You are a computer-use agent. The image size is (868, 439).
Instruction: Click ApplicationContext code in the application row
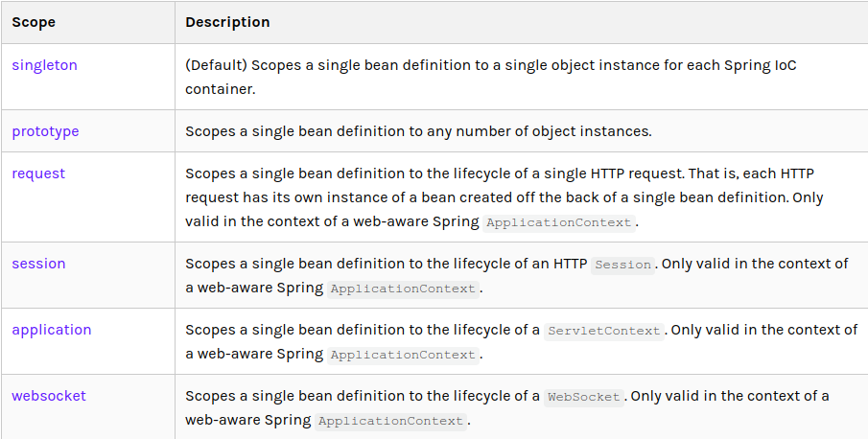(x=402, y=355)
